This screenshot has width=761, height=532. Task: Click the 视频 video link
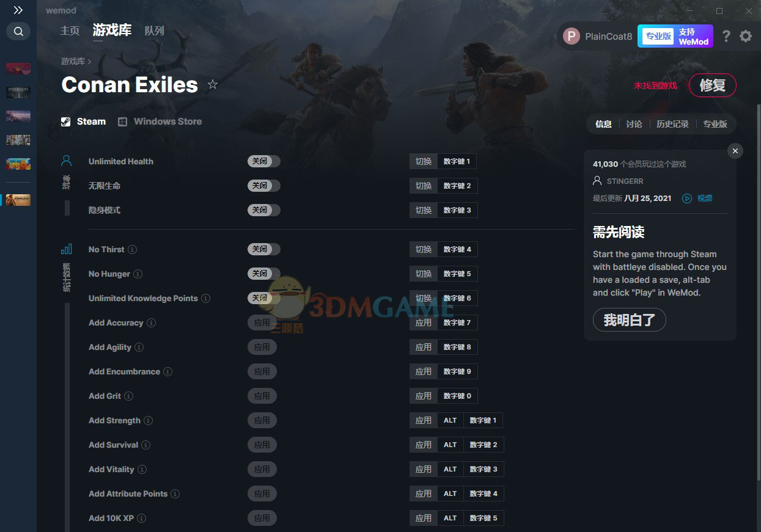point(697,199)
